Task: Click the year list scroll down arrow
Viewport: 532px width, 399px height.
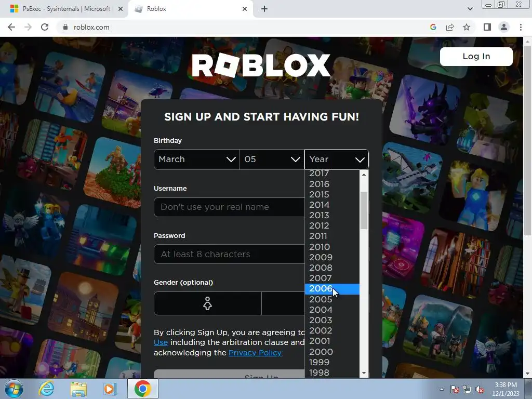Action: click(364, 373)
